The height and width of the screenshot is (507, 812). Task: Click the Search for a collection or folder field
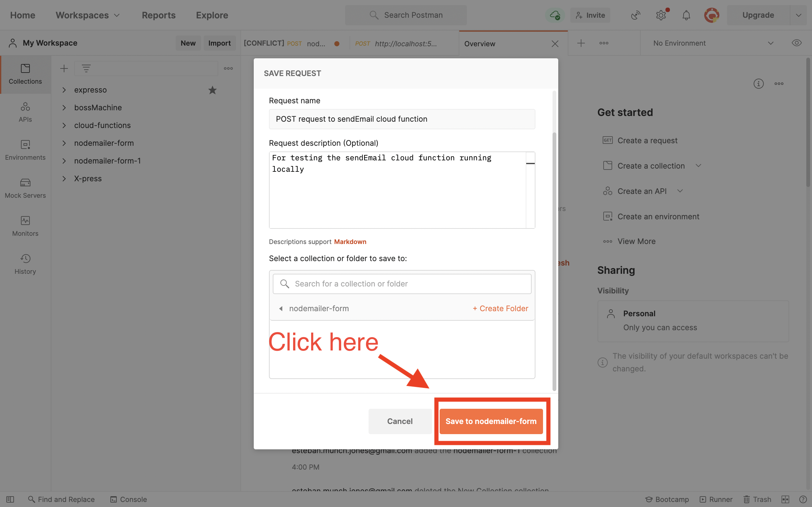(402, 283)
